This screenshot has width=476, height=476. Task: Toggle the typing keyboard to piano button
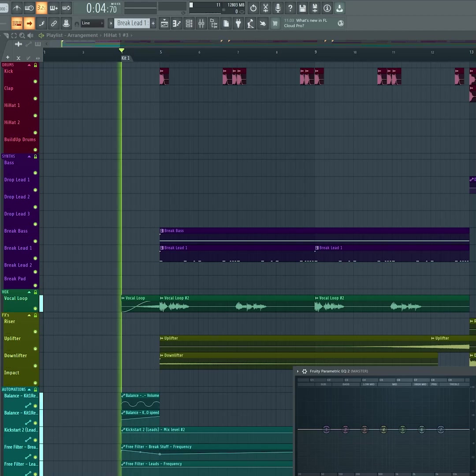[17, 23]
